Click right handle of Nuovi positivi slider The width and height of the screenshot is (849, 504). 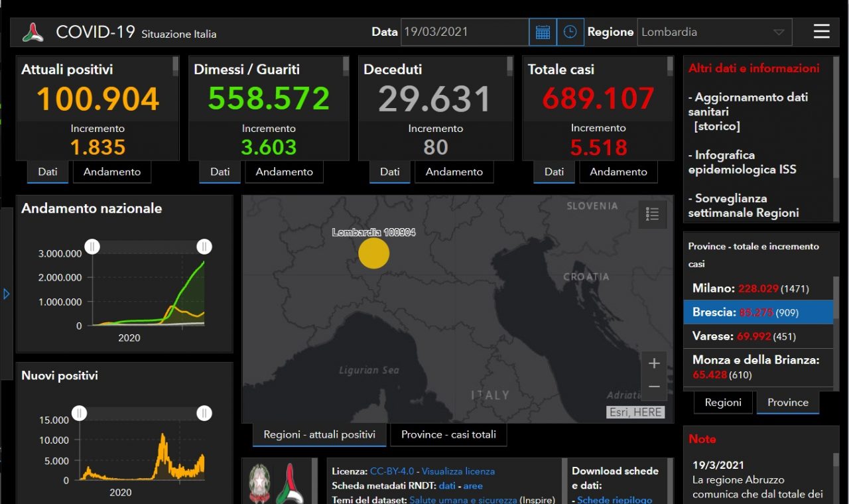click(204, 413)
